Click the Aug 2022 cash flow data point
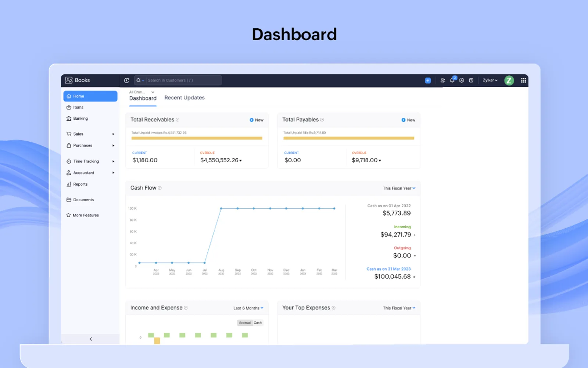Viewport: 588px width, 368px height. [x=221, y=209]
